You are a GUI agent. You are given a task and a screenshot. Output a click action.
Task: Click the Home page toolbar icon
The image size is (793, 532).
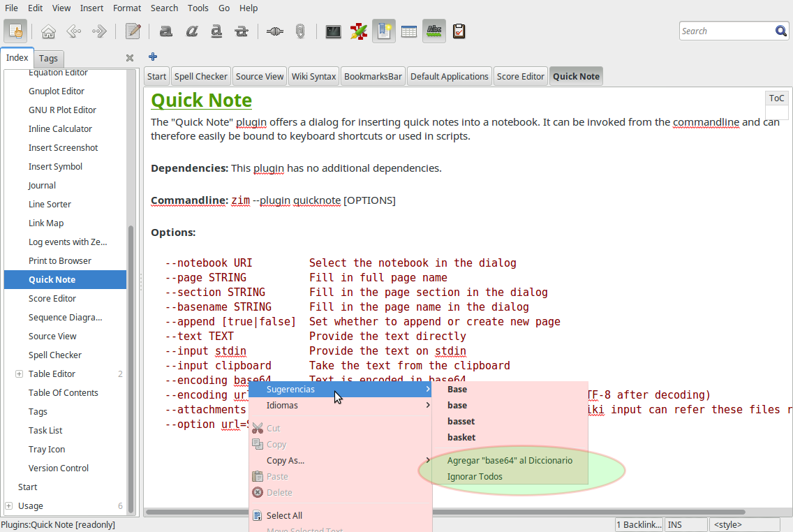point(48,31)
